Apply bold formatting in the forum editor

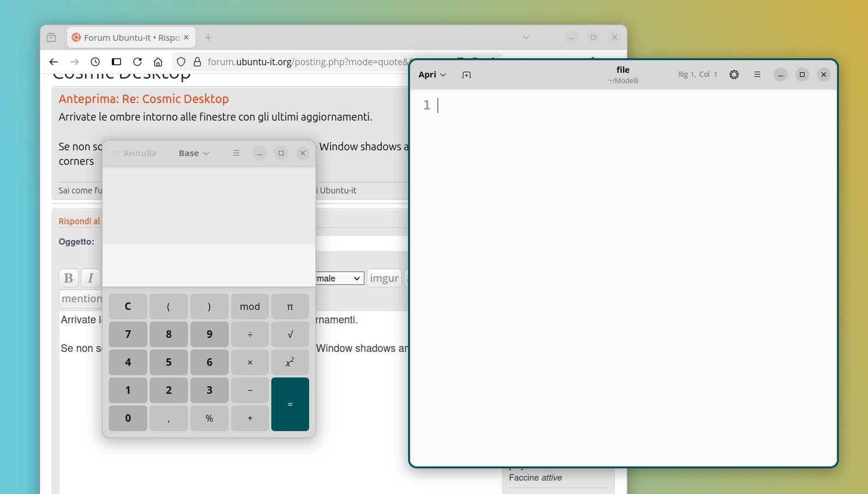coord(69,278)
